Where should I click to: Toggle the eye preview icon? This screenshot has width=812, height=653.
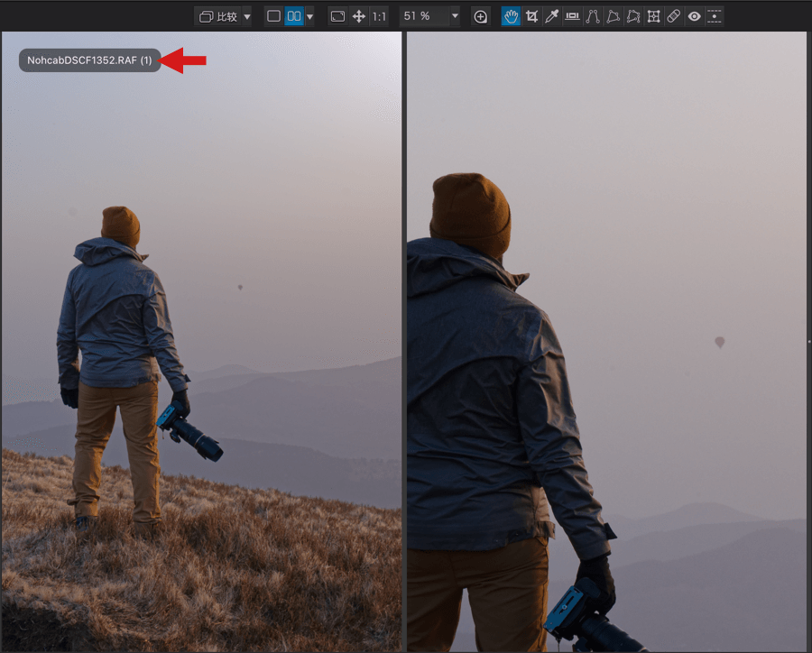tap(695, 16)
